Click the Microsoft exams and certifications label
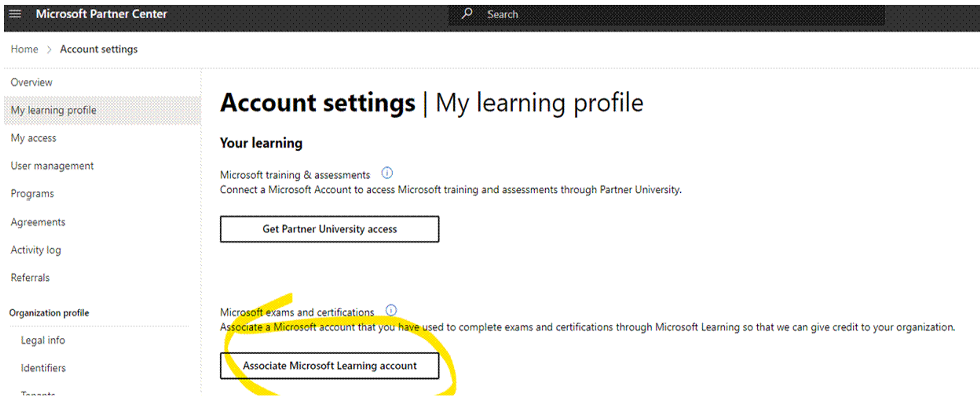Viewport: 980px width, 400px height. click(x=297, y=312)
